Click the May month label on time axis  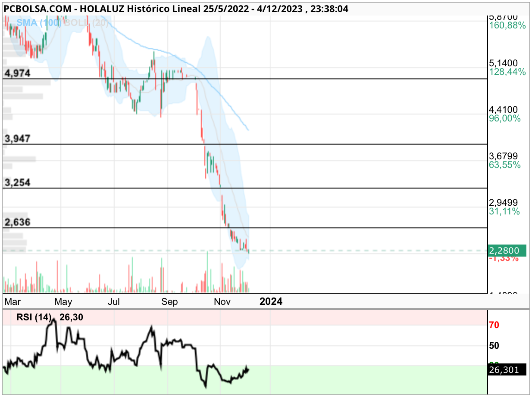coord(63,301)
